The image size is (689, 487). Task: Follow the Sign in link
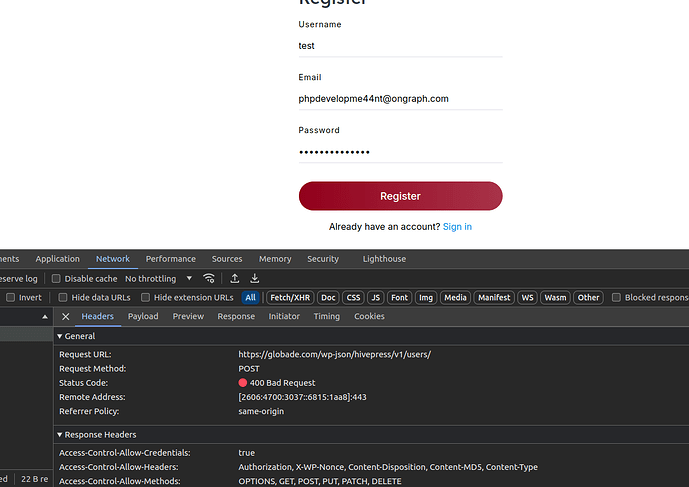[x=457, y=227]
